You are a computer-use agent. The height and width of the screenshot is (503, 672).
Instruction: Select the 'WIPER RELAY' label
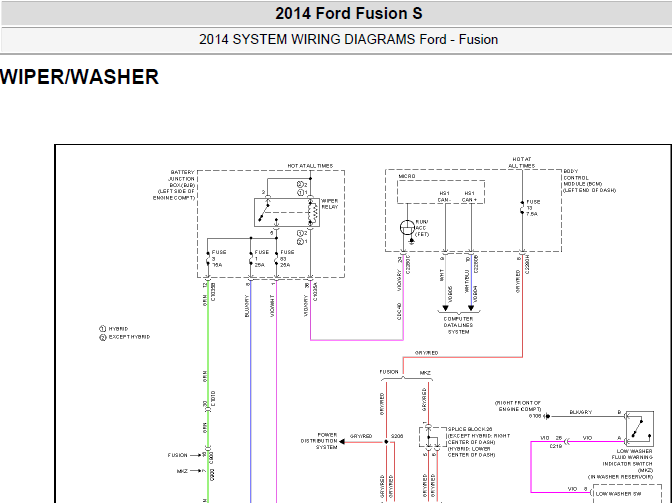[330, 204]
